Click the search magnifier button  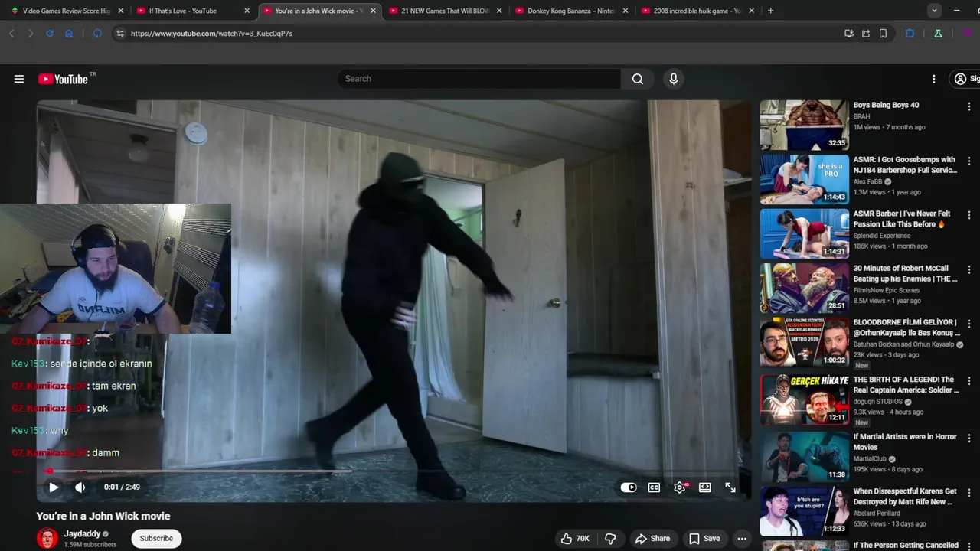(x=638, y=79)
